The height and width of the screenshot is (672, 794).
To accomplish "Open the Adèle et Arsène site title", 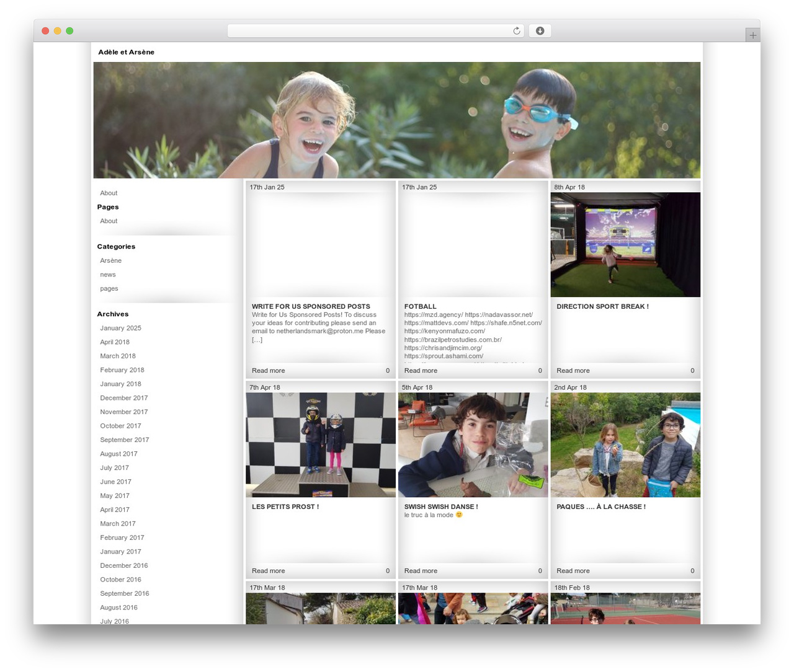I will coord(126,52).
